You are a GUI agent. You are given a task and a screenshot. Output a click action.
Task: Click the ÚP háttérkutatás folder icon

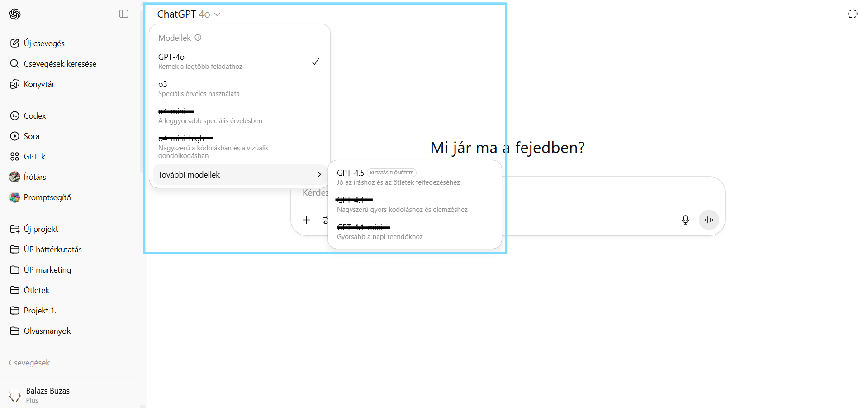point(14,249)
